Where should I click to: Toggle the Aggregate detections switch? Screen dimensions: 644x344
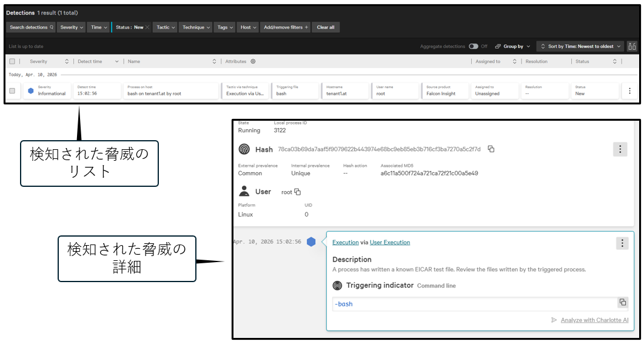pos(474,46)
